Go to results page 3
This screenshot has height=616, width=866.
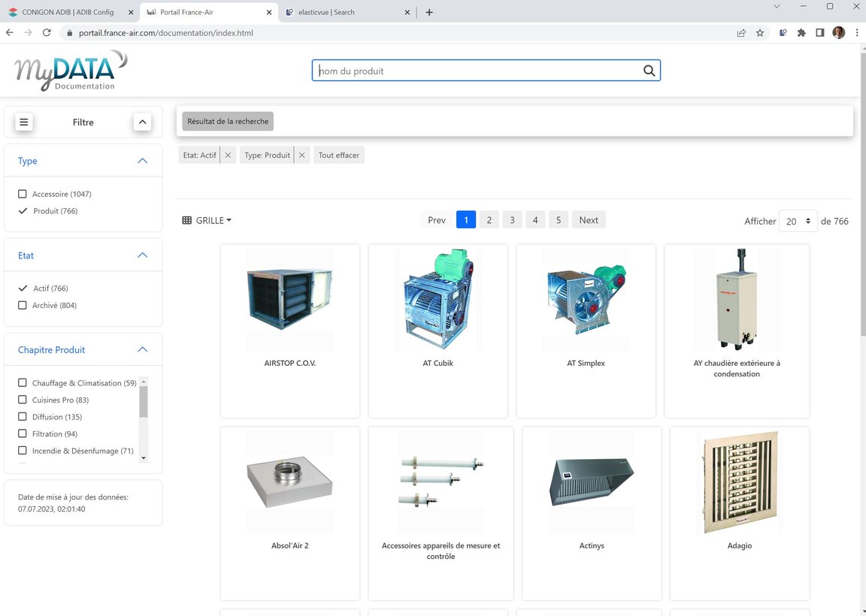[512, 219]
